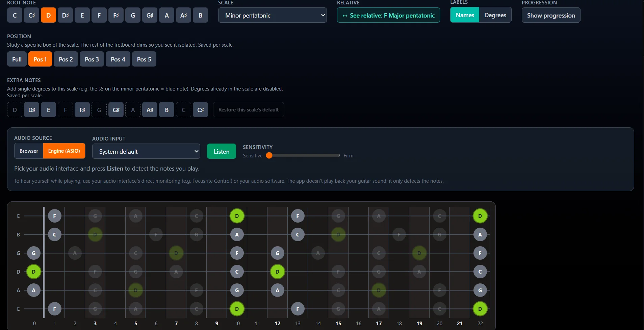The image size is (644, 330).
Task: Select root note D♯
Action: (x=65, y=15)
